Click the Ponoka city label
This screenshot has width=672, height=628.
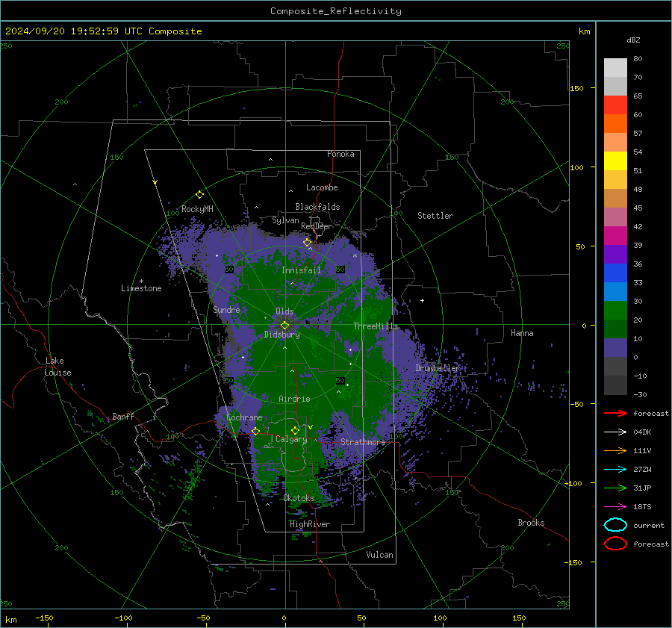click(x=340, y=154)
